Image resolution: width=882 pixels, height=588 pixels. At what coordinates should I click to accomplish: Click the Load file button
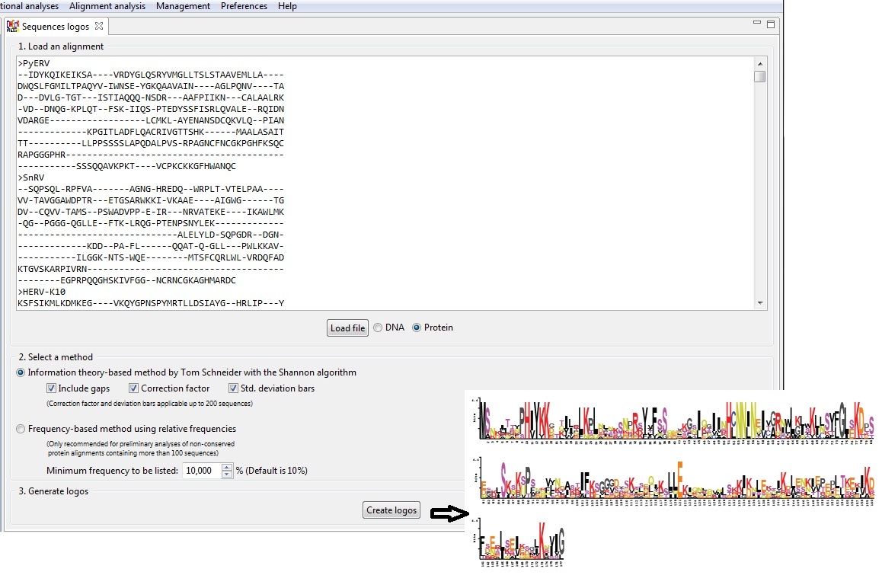pyautogui.click(x=347, y=328)
